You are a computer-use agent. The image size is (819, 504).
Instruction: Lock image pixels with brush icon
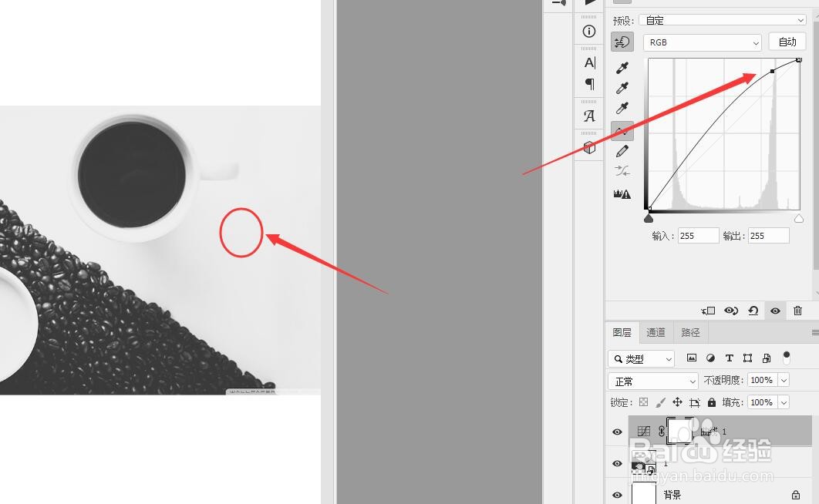click(x=660, y=402)
